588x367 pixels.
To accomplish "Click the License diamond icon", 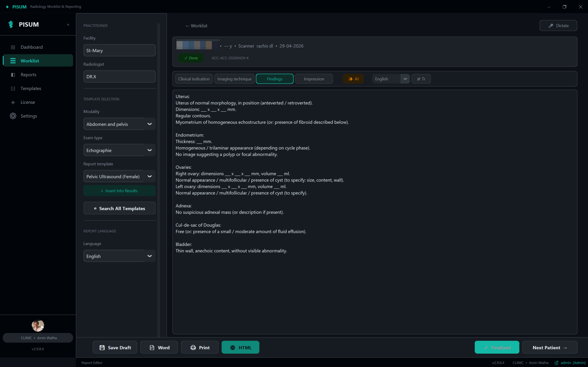I will point(13,102).
